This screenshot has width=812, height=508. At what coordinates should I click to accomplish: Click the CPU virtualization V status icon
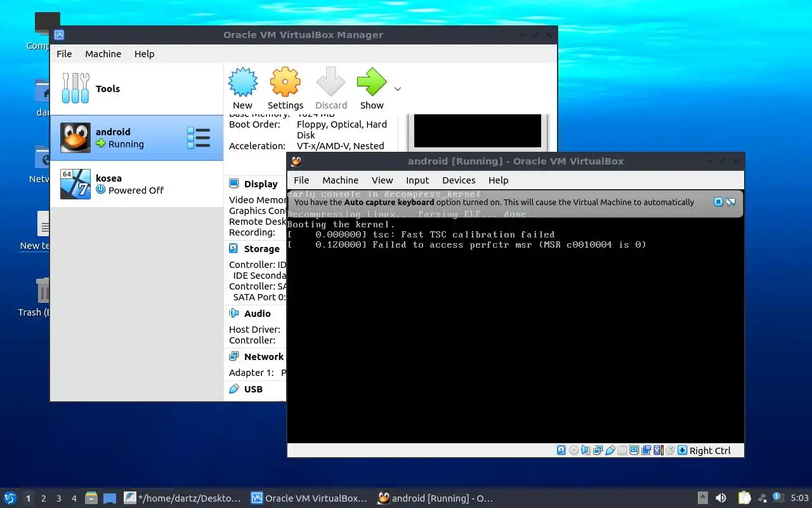658,450
